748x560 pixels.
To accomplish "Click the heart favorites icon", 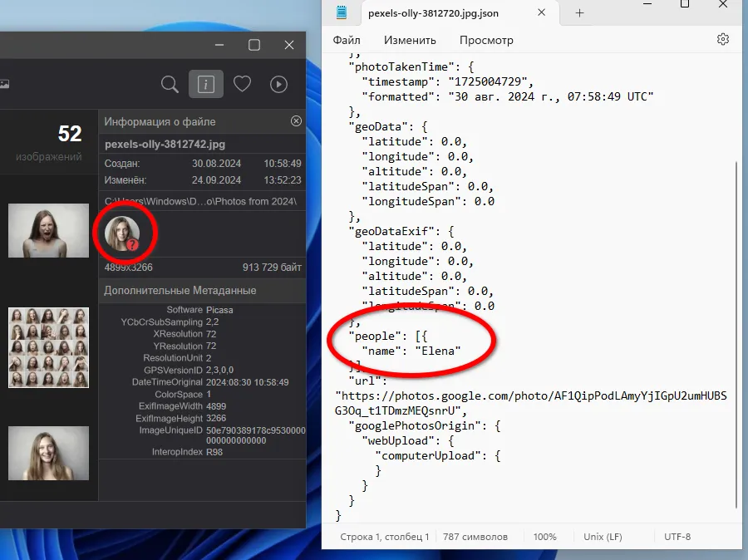I will pos(242,84).
